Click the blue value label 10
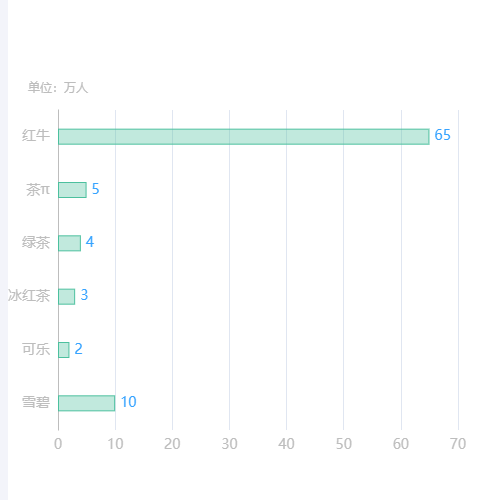The width and height of the screenshot is (500, 500). (x=128, y=402)
